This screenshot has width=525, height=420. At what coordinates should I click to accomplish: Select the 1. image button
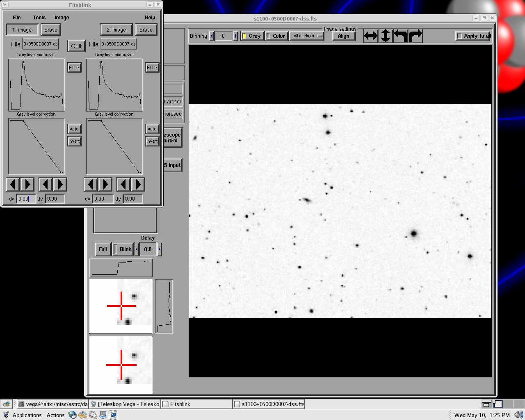[x=22, y=30]
